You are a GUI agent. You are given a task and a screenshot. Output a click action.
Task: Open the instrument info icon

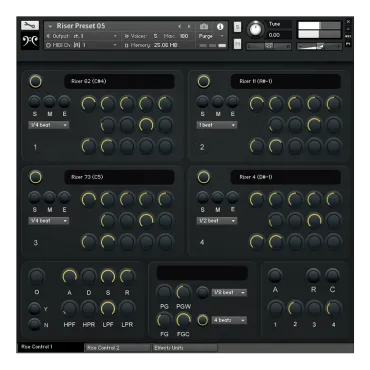(x=220, y=27)
